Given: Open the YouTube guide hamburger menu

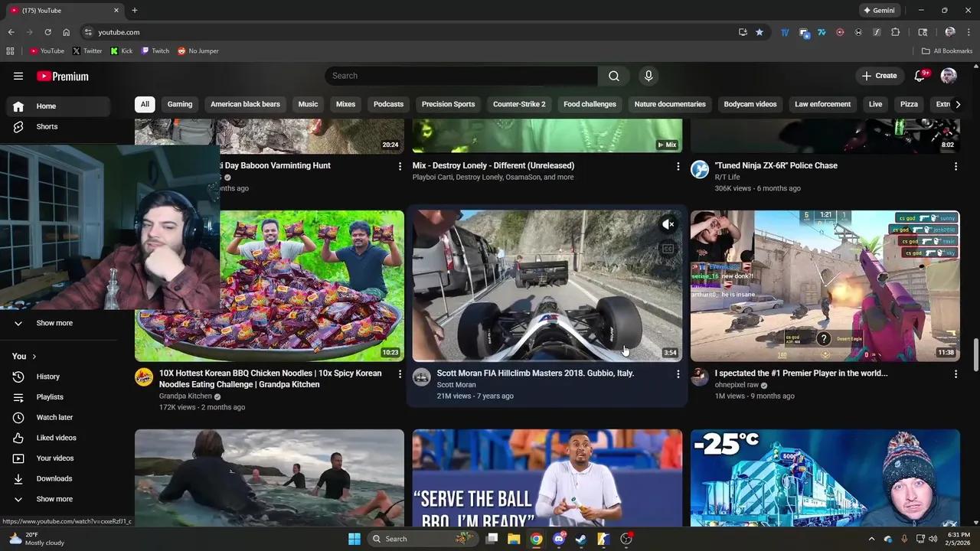Looking at the screenshot, I should [18, 76].
